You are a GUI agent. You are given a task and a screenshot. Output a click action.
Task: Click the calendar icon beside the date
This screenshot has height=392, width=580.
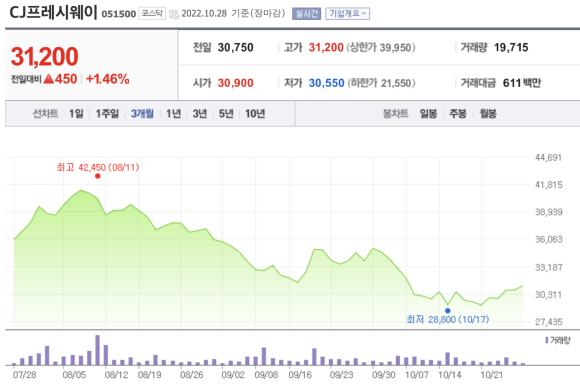pos(173,14)
